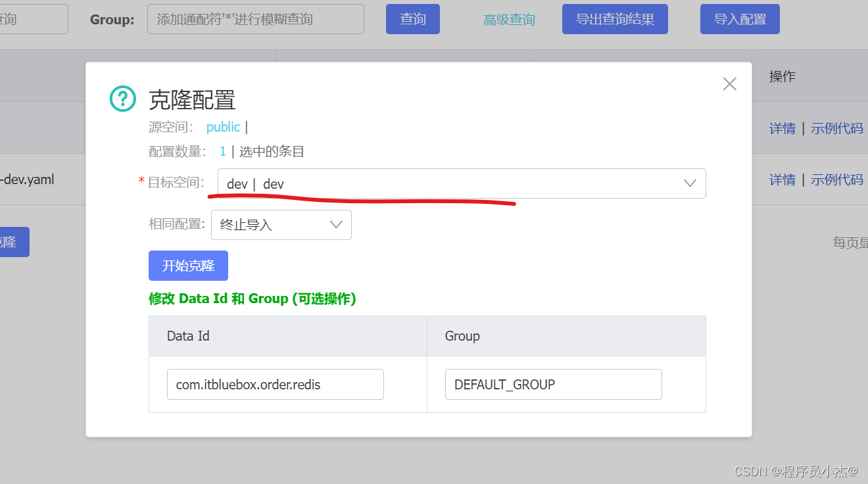The image size is (868, 484).
Task: Close the clone configuration dialog
Action: [x=729, y=84]
